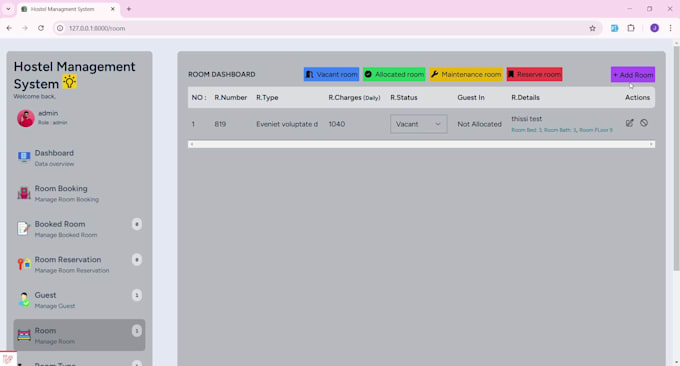Open the admin avatar picture
The image size is (680, 366).
coord(26,118)
